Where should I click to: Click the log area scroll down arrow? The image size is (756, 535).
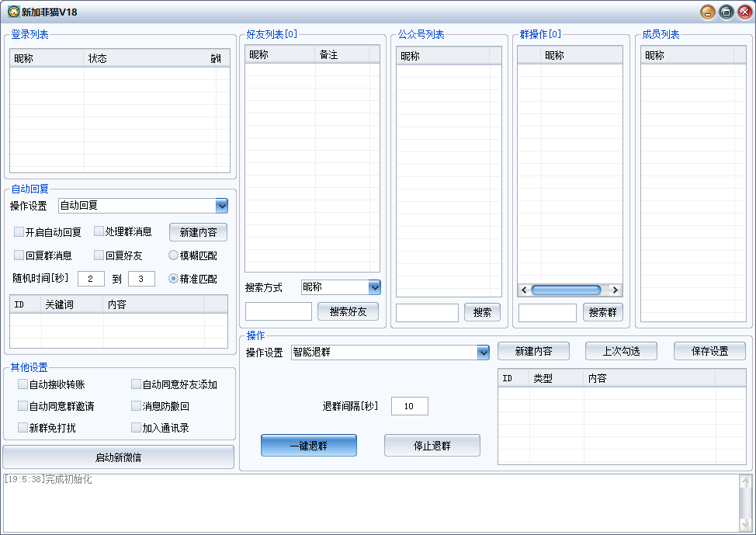coord(745,525)
